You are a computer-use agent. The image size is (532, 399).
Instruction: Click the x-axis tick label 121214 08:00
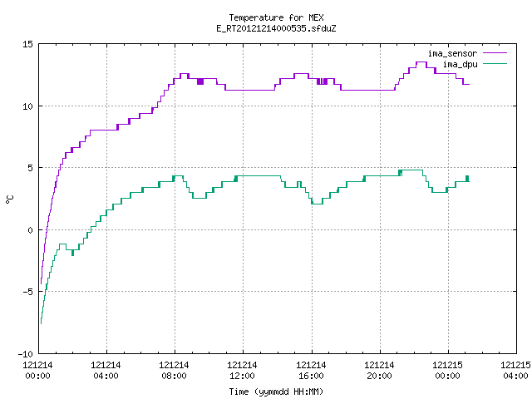(174, 371)
